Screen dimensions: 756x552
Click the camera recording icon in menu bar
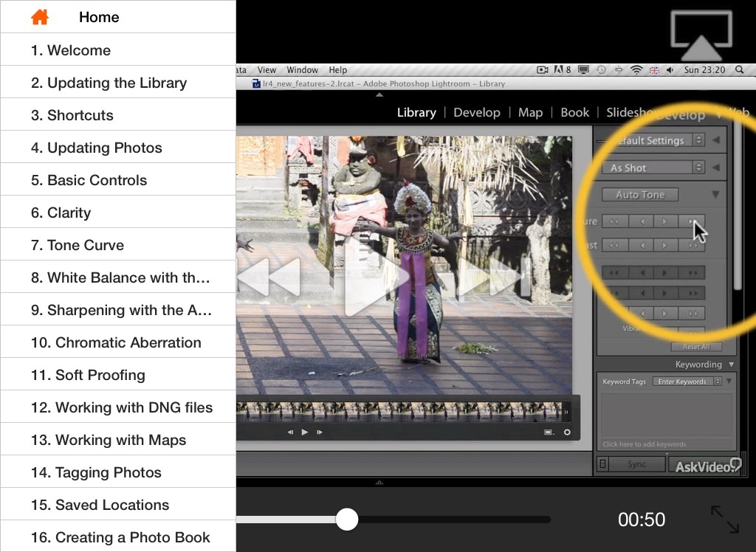pos(543,70)
